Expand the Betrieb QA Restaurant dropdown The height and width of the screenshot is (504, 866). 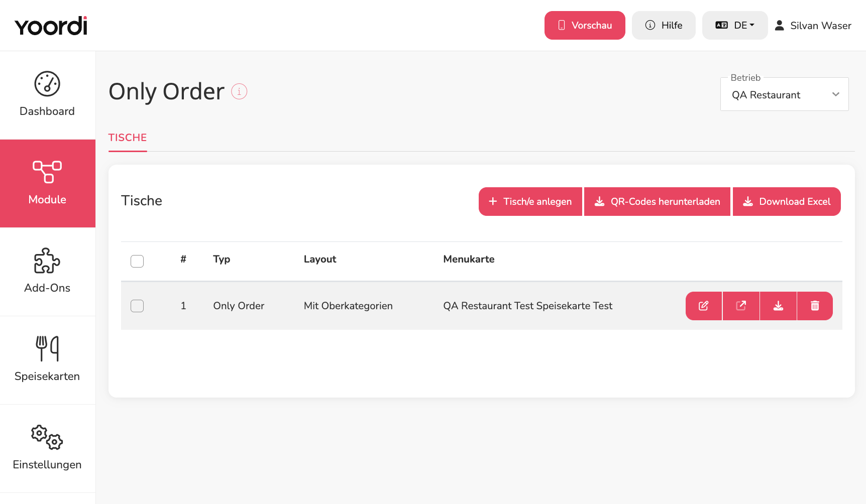(785, 94)
